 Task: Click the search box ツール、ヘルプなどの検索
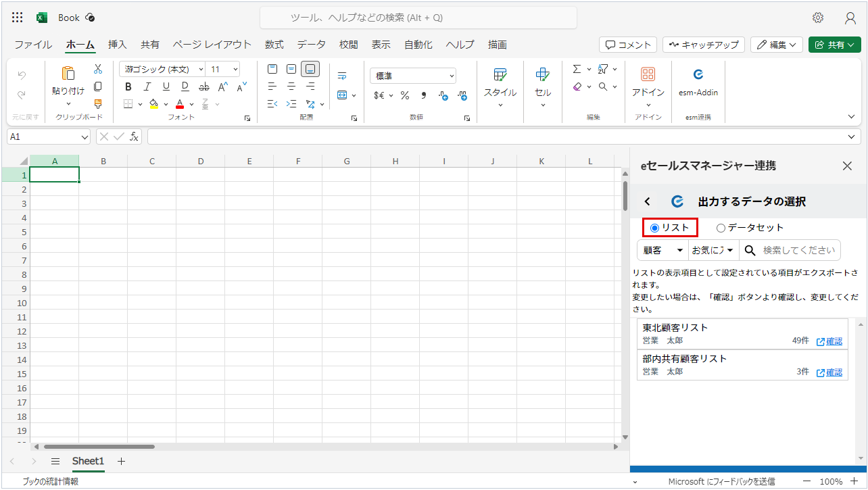[x=418, y=18]
